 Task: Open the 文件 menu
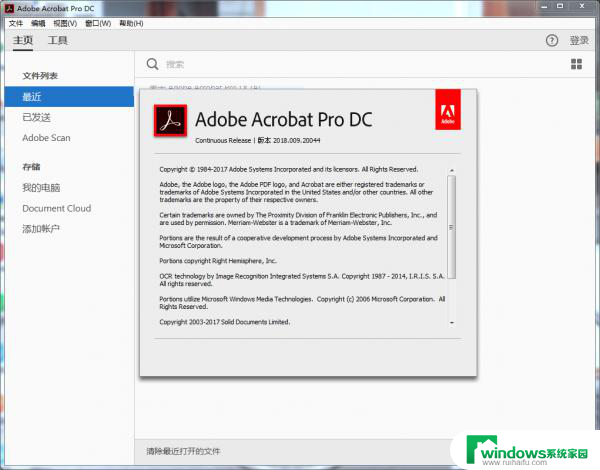coord(16,23)
